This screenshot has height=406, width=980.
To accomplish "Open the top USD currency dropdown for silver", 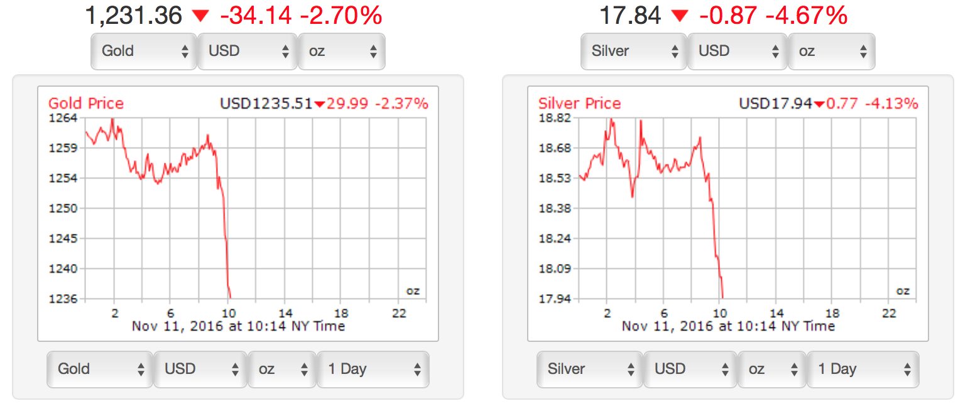I will coord(738,51).
